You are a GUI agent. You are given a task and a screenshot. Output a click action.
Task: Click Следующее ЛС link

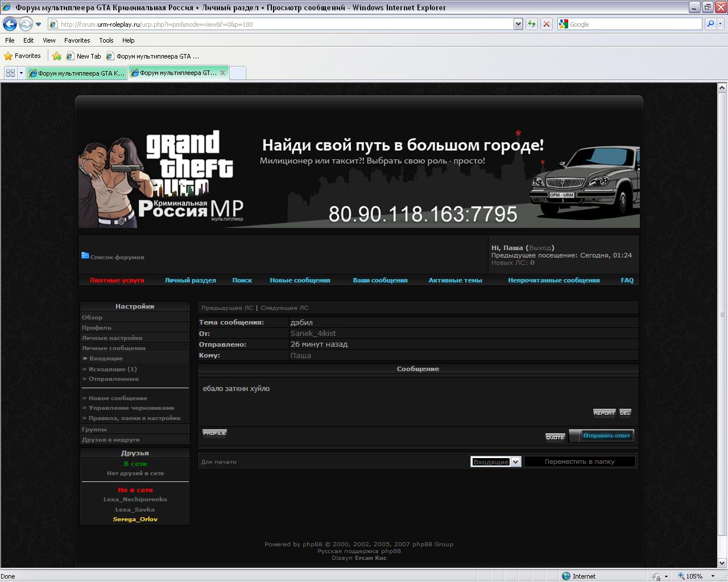click(284, 308)
